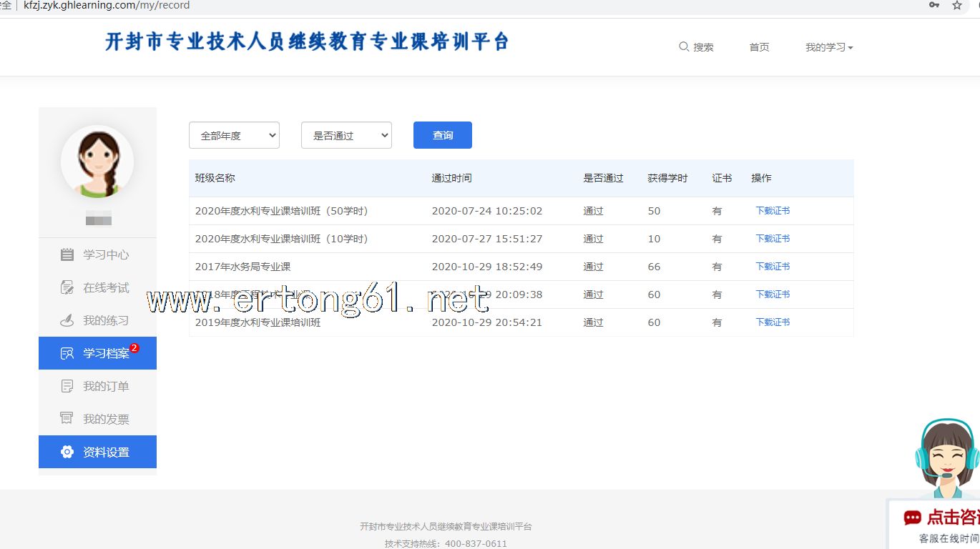This screenshot has height=549, width=980.
Task: Expand the 我的学习 dropdown menu
Action: point(829,47)
